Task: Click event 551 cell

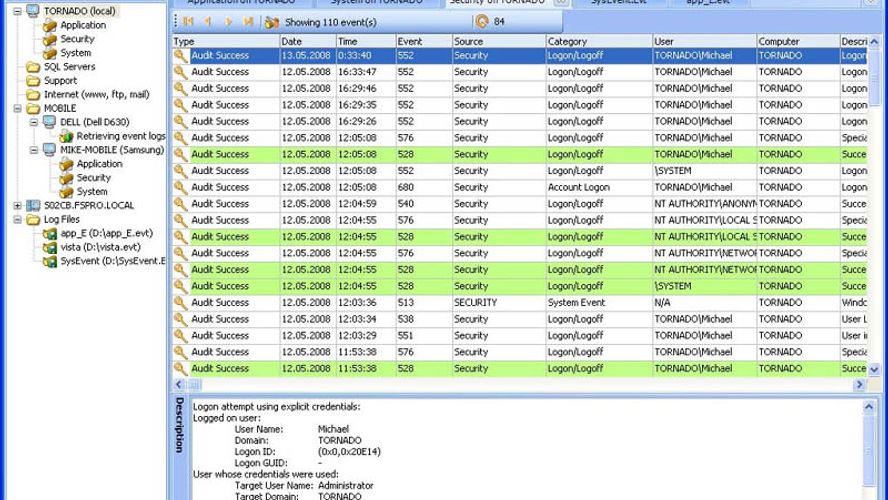Action: (x=424, y=335)
